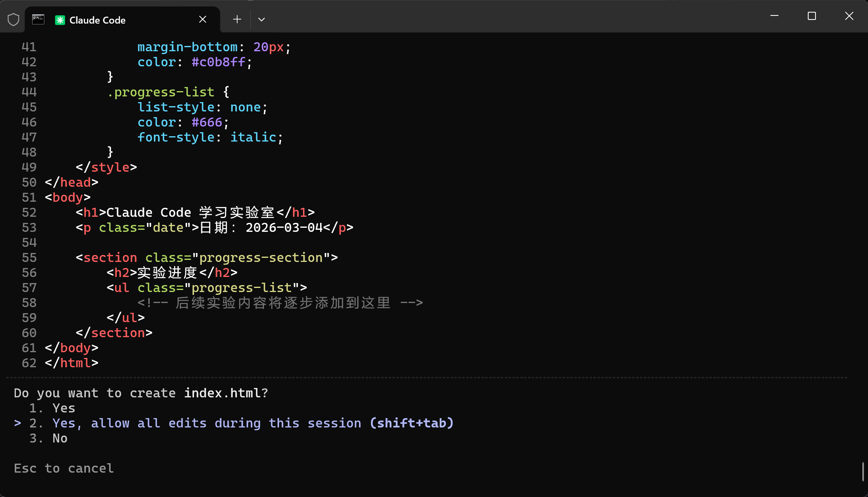Click the closing </html> tag line
Image resolution: width=868 pixels, height=497 pixels.
72,363
